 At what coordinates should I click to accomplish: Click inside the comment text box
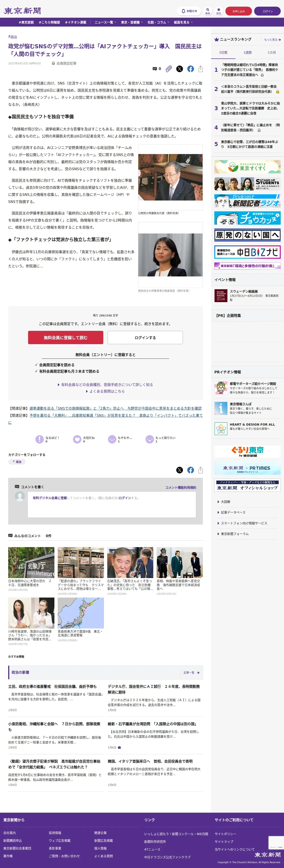click(x=111, y=504)
